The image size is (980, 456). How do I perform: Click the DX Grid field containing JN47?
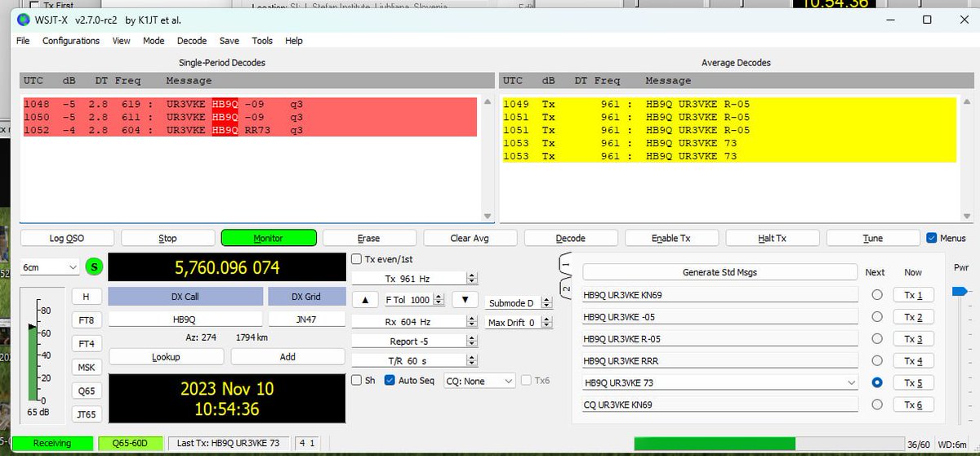[x=306, y=320]
